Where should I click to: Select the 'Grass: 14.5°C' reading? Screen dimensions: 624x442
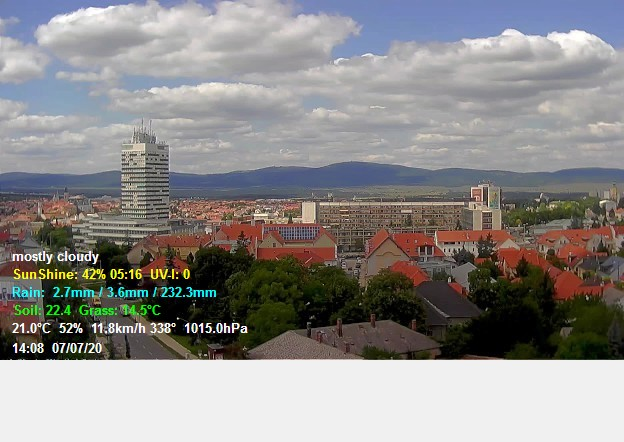click(x=120, y=310)
